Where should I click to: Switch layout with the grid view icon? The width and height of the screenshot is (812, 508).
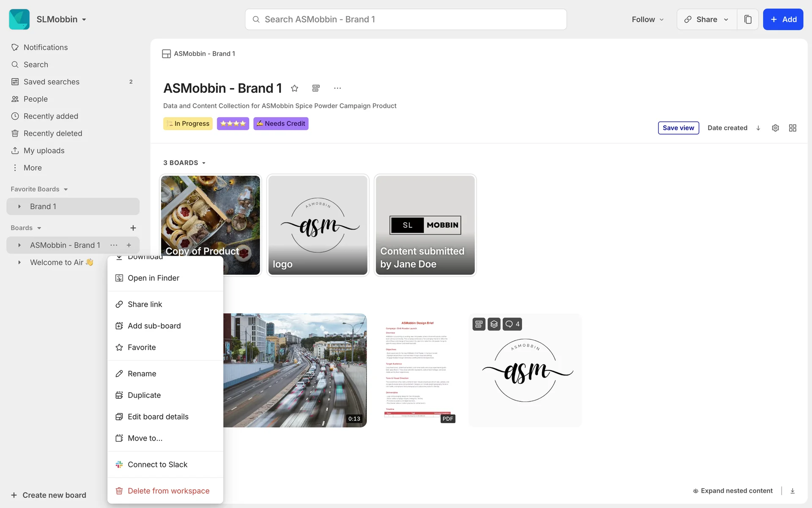(x=793, y=128)
